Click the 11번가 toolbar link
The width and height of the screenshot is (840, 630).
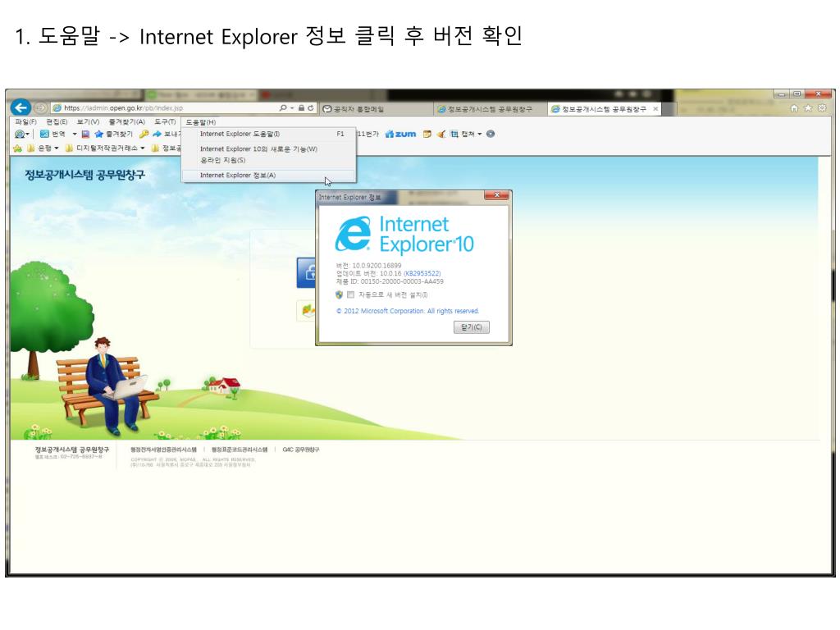368,134
